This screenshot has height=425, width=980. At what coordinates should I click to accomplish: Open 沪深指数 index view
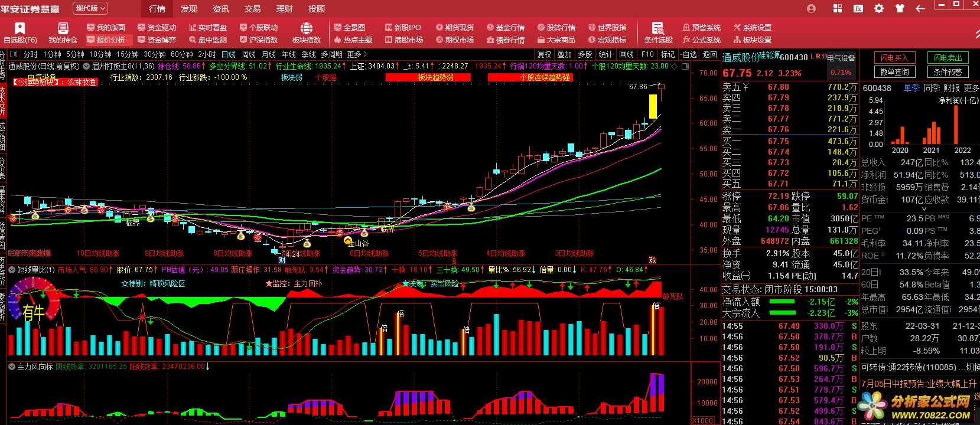pyautogui.click(x=259, y=40)
